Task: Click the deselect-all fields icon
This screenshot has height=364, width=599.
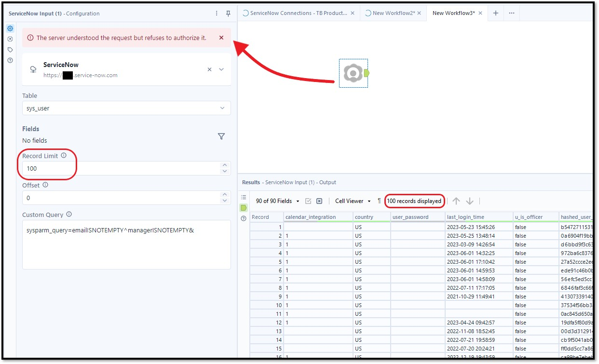Action: coord(319,201)
